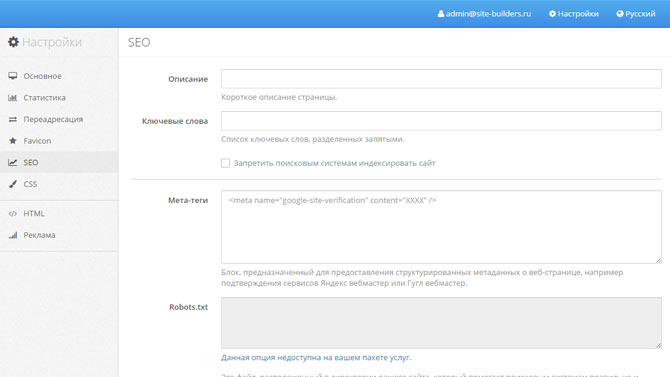Open the Статистика settings section
The width and height of the screenshot is (670, 377).
click(x=59, y=97)
